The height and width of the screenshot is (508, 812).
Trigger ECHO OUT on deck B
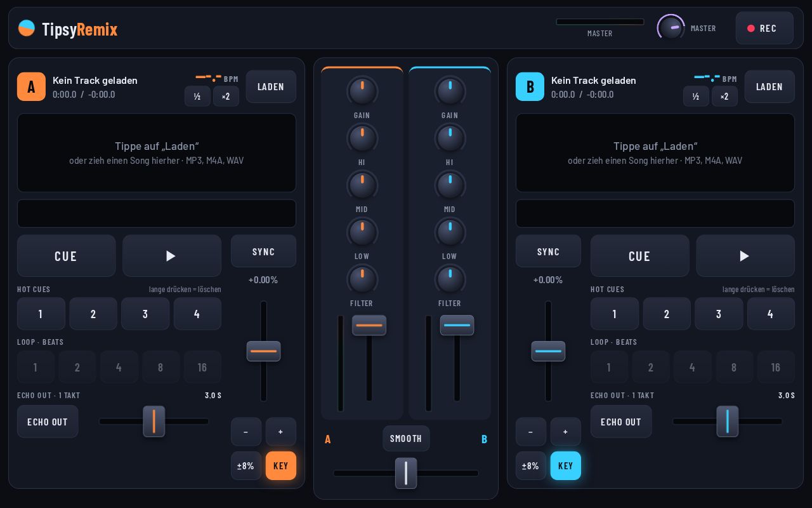tap(621, 422)
